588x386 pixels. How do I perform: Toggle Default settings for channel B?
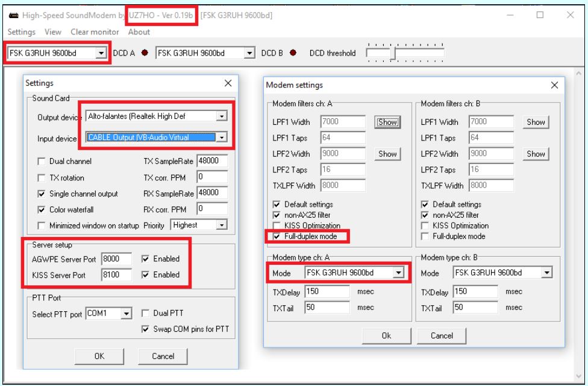click(425, 204)
